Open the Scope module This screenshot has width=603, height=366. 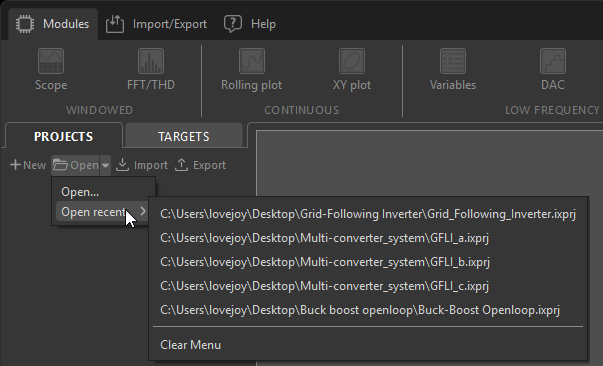tap(51, 70)
